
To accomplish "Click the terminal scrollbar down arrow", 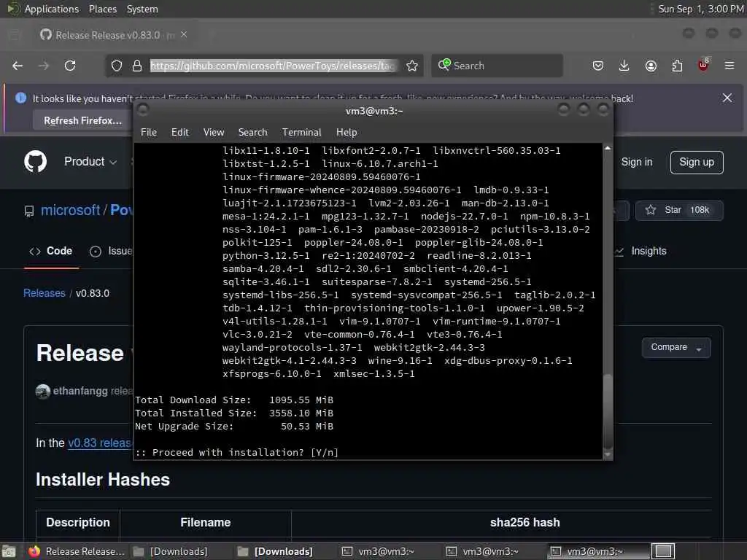I will (608, 455).
